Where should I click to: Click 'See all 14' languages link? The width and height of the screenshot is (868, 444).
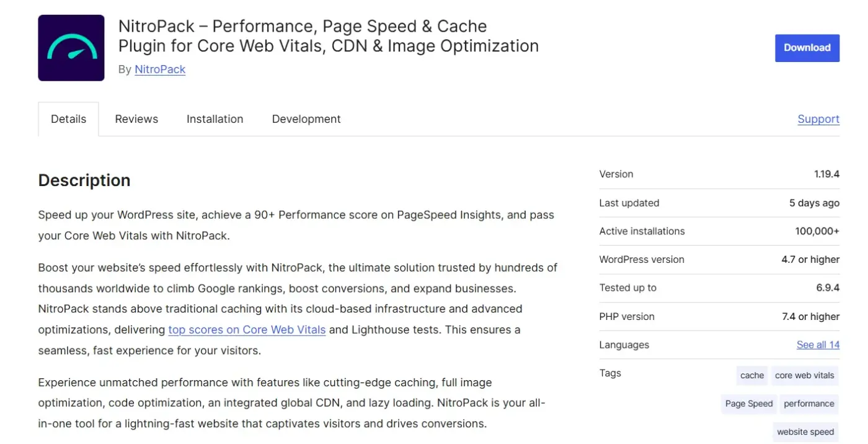(x=818, y=345)
